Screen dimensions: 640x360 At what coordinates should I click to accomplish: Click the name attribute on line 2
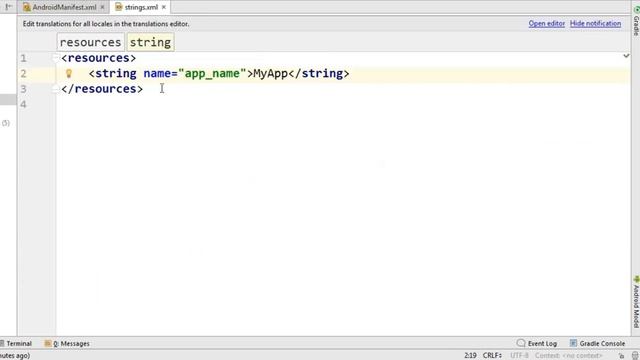(157, 73)
